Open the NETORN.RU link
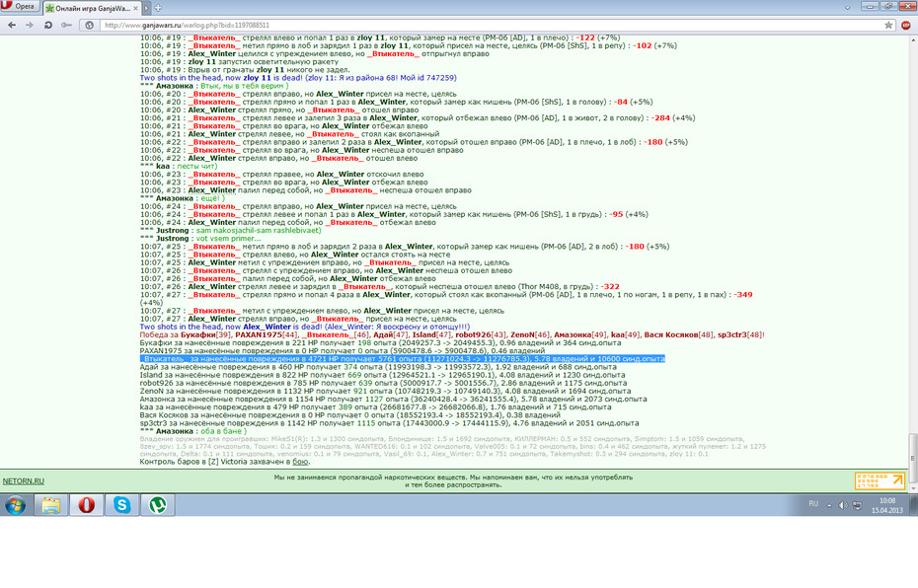Image resolution: width=918 pixels, height=588 pixels. [24, 480]
